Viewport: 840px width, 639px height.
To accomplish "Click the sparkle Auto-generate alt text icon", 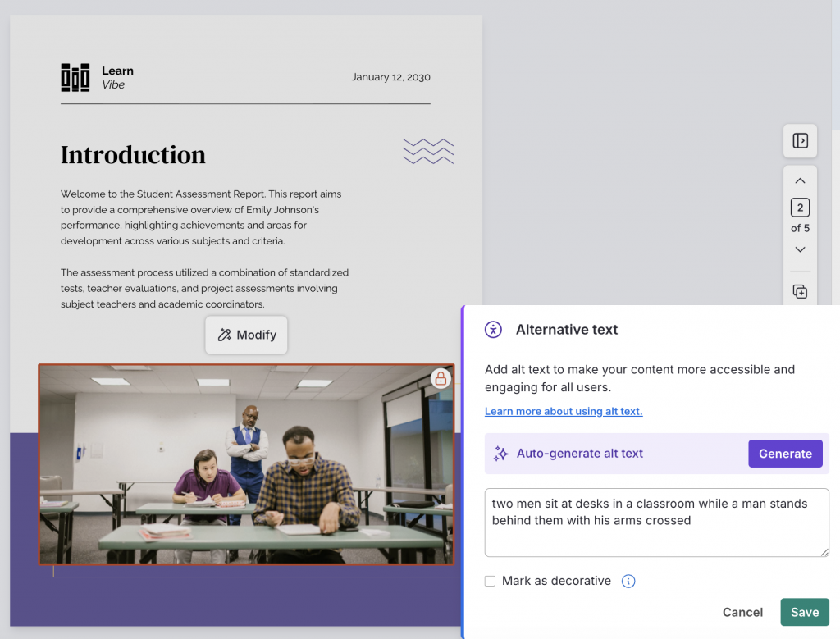I will [x=500, y=454].
